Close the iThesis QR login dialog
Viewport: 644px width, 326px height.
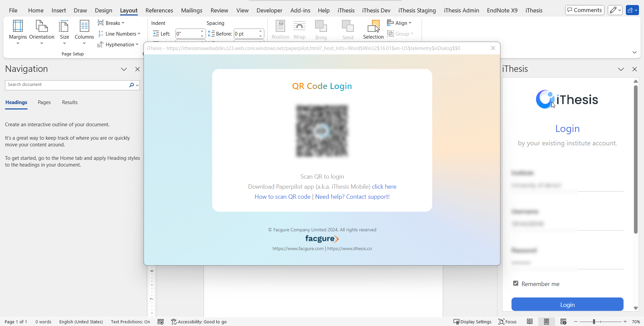493,48
